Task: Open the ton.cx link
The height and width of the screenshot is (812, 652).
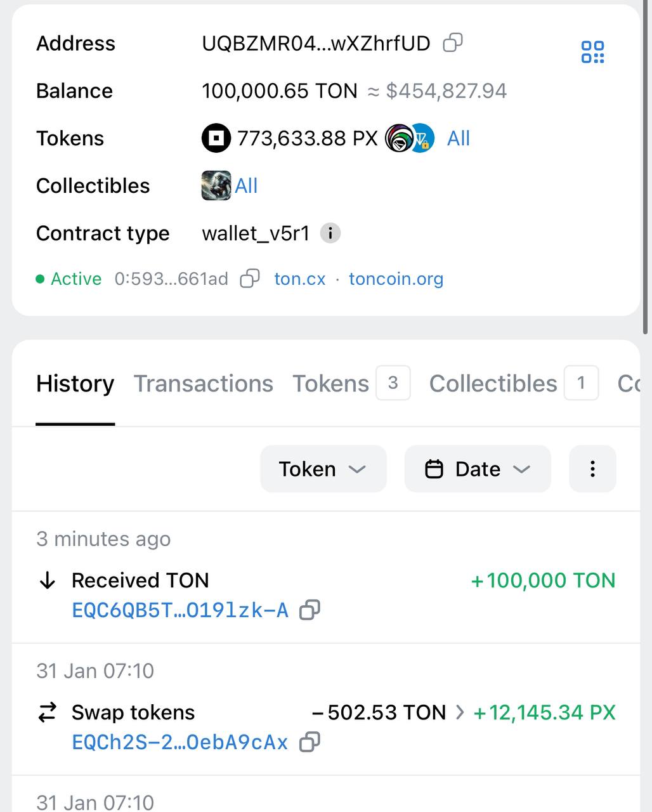Action: tap(299, 278)
